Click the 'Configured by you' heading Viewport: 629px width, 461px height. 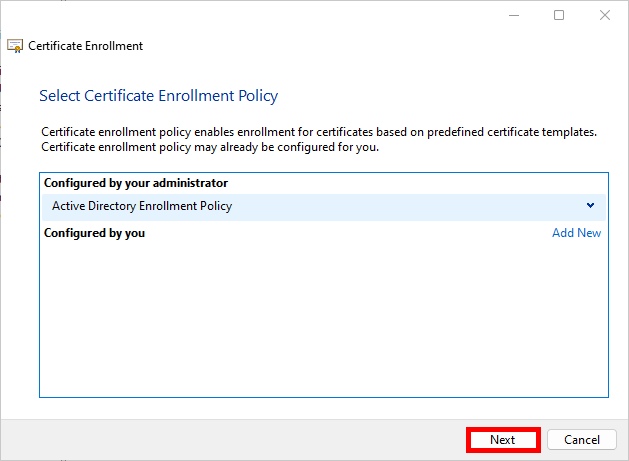(94, 233)
